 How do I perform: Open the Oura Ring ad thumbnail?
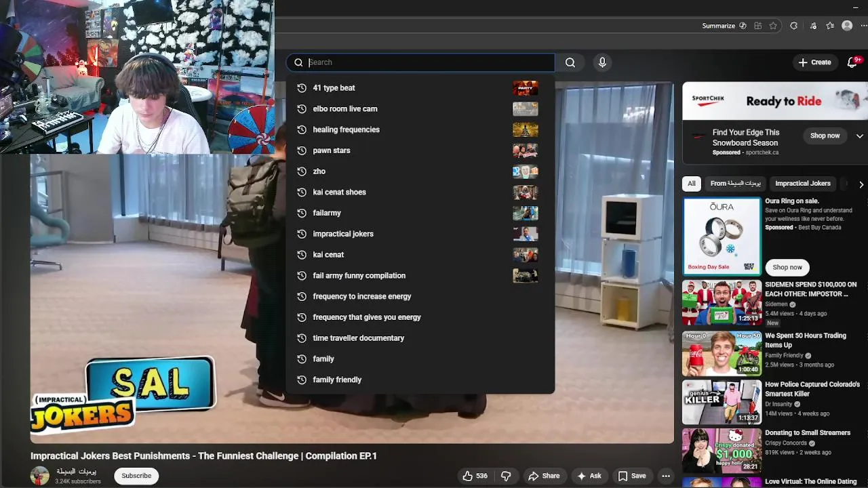point(722,236)
